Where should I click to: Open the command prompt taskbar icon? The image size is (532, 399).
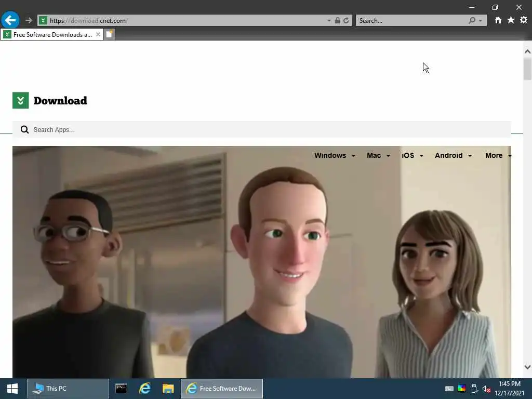121,389
